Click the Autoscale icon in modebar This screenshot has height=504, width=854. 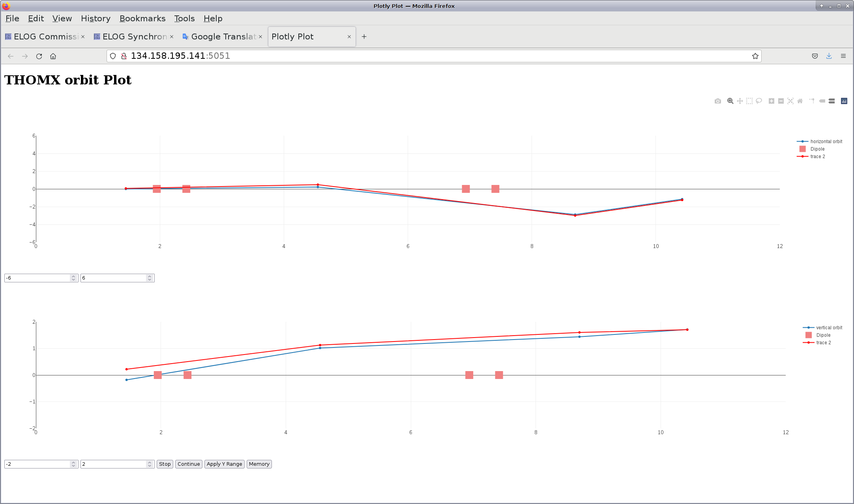pos(790,101)
